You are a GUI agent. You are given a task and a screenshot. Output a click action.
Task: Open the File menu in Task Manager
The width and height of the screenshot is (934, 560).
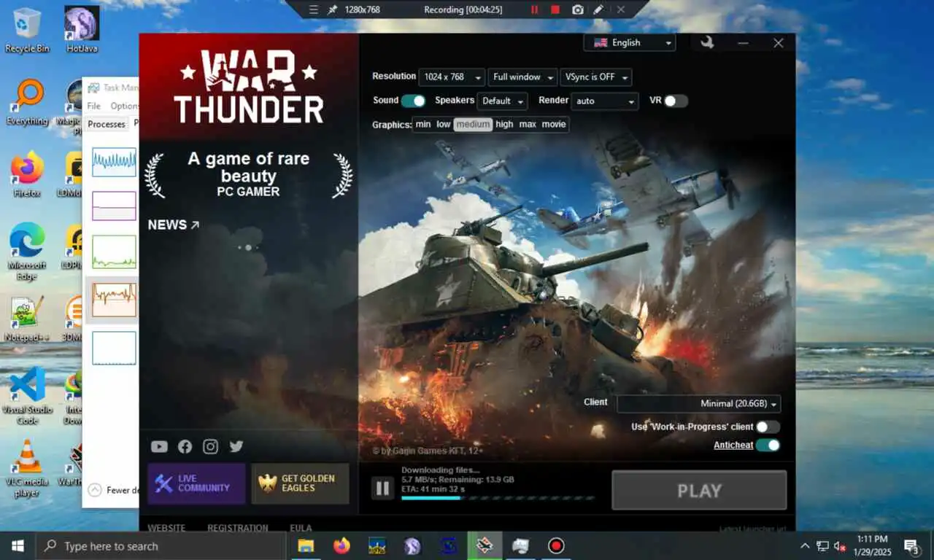[93, 106]
